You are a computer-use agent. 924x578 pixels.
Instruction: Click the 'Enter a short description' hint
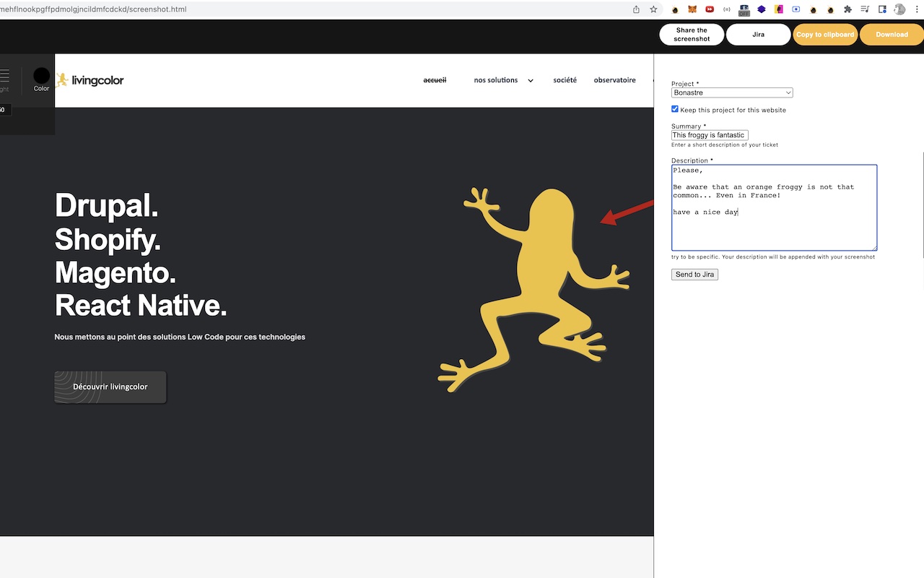(x=725, y=144)
